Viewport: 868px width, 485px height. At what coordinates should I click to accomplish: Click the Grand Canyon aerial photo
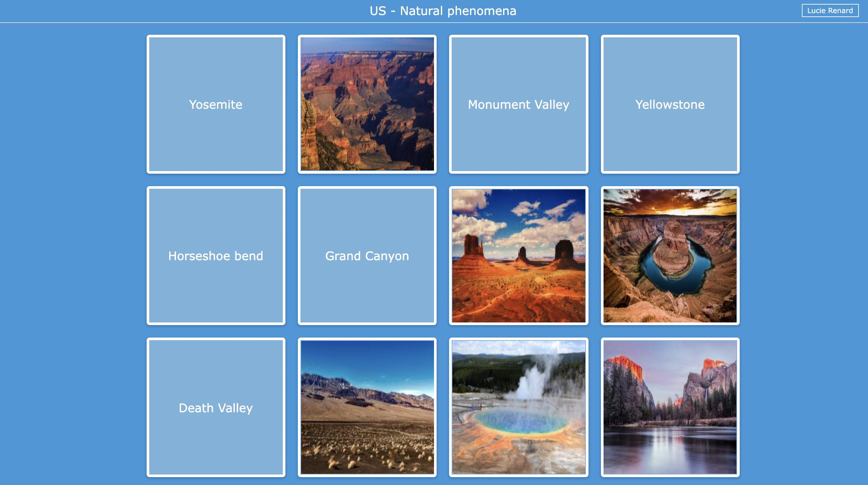(367, 105)
